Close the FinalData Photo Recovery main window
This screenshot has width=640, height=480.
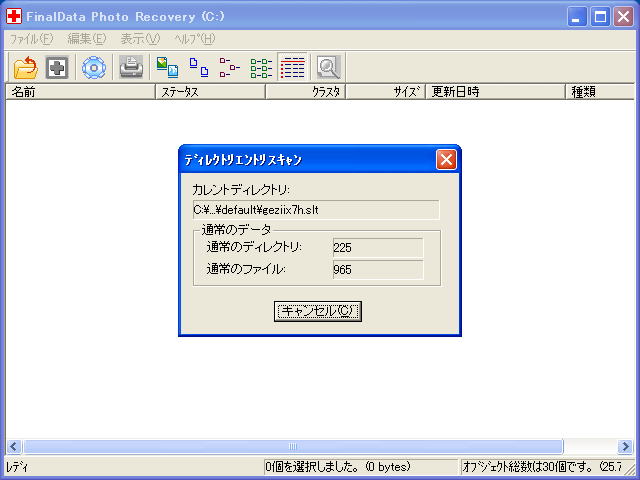pyautogui.click(x=623, y=17)
